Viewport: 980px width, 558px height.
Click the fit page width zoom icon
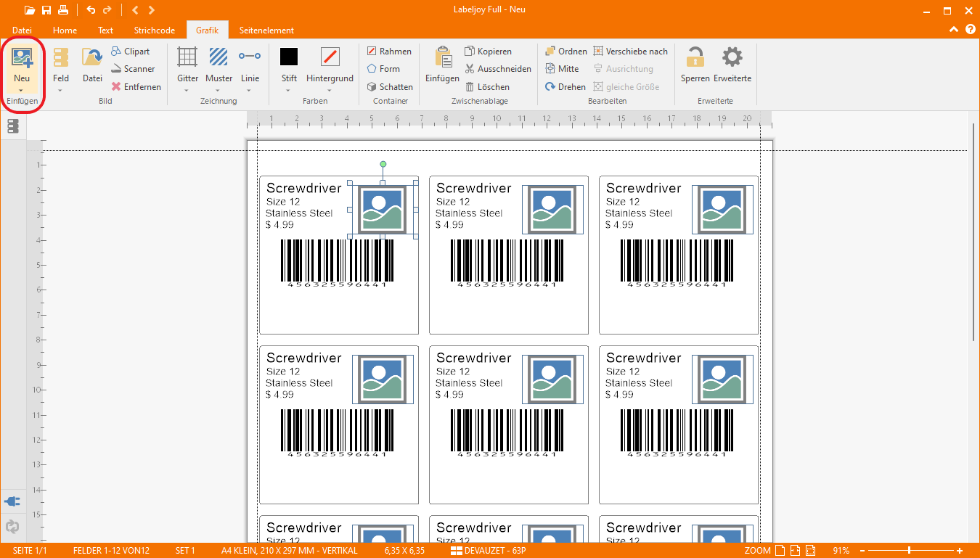click(x=796, y=551)
